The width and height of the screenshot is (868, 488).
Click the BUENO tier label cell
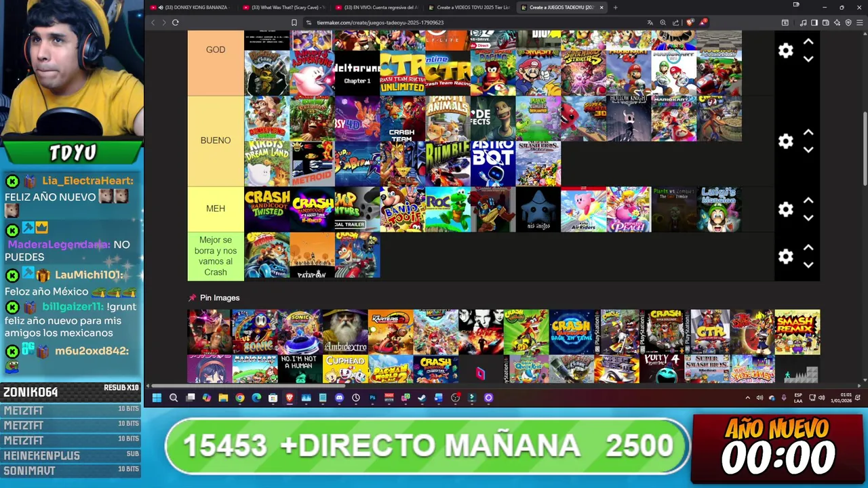216,140
